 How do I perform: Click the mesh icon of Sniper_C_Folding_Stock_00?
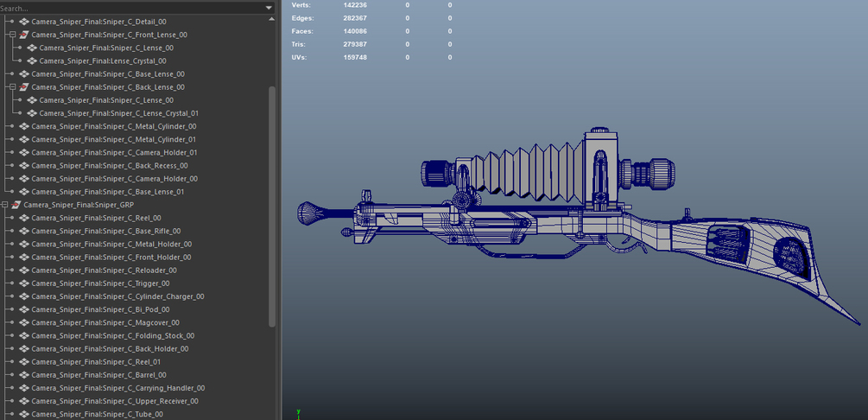click(24, 336)
